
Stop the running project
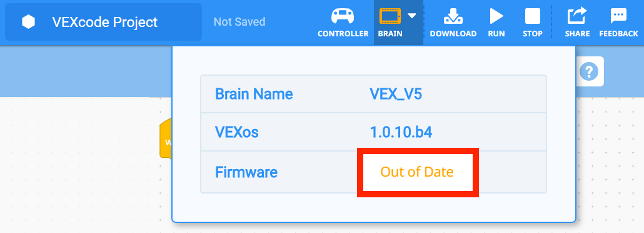(x=532, y=16)
